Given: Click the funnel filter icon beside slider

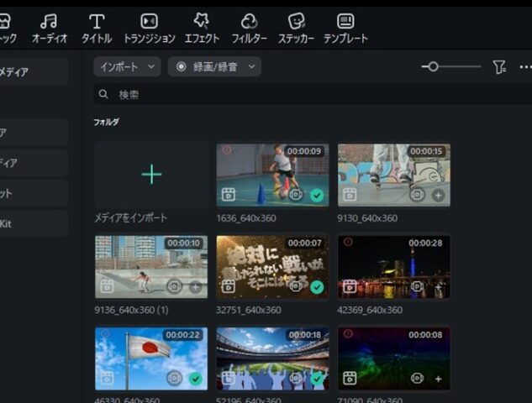Looking at the screenshot, I should tap(499, 67).
